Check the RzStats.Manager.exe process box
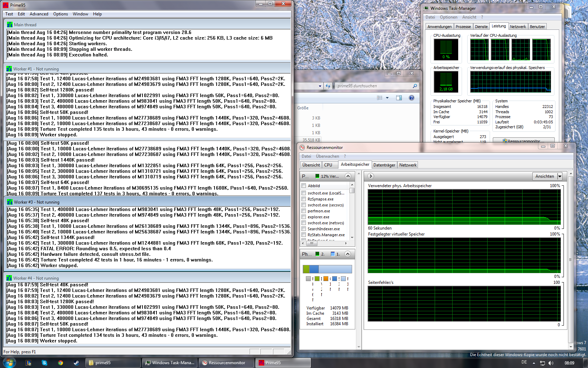The image size is (588, 368). pos(304,235)
